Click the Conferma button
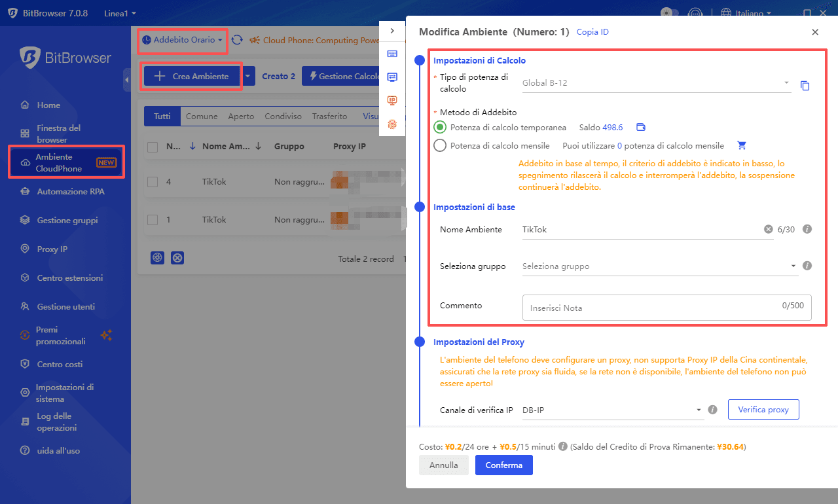Image resolution: width=838 pixels, height=504 pixels. pos(503,465)
